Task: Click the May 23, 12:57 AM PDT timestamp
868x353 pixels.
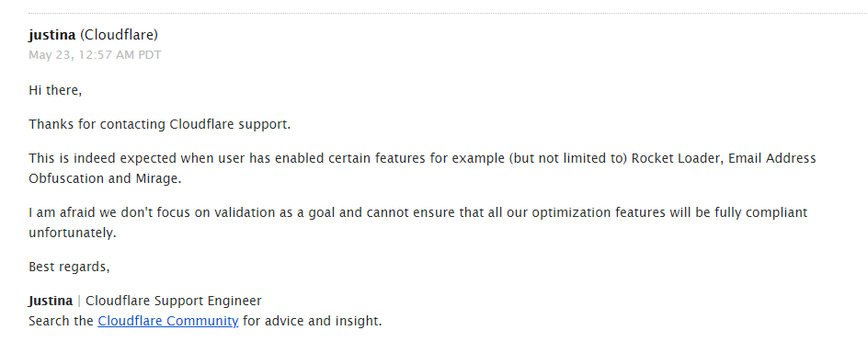Action: coord(96,55)
